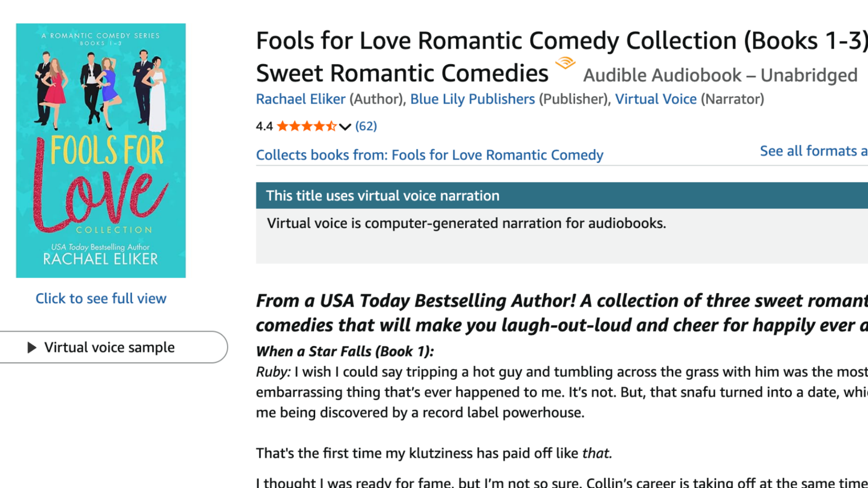The height and width of the screenshot is (488, 868).
Task: Click the second orange star icon
Action: pos(296,126)
